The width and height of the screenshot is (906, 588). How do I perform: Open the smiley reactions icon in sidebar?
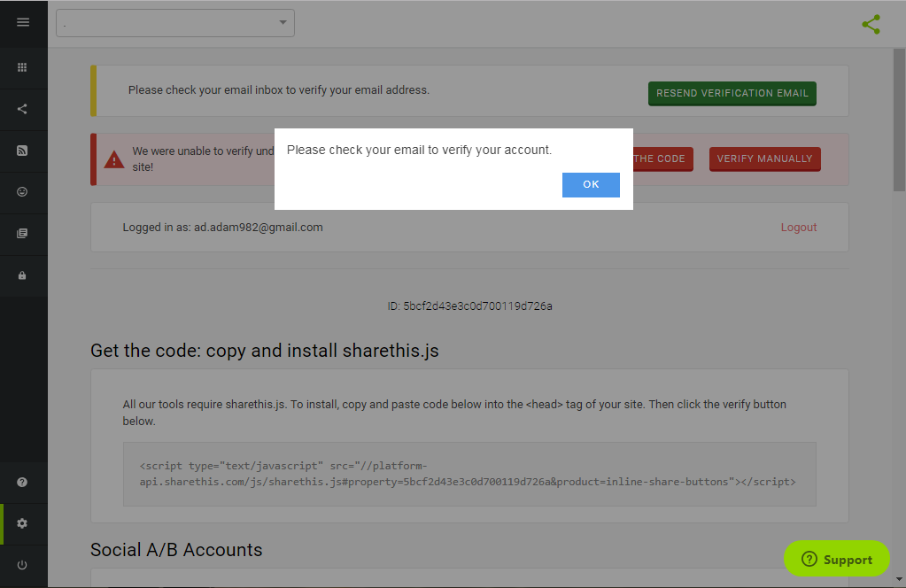tap(22, 192)
